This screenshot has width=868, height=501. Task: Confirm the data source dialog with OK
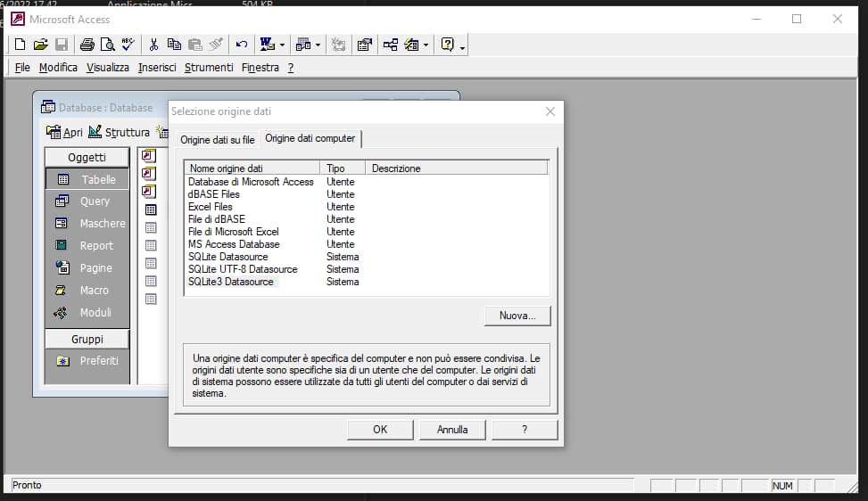click(x=380, y=430)
